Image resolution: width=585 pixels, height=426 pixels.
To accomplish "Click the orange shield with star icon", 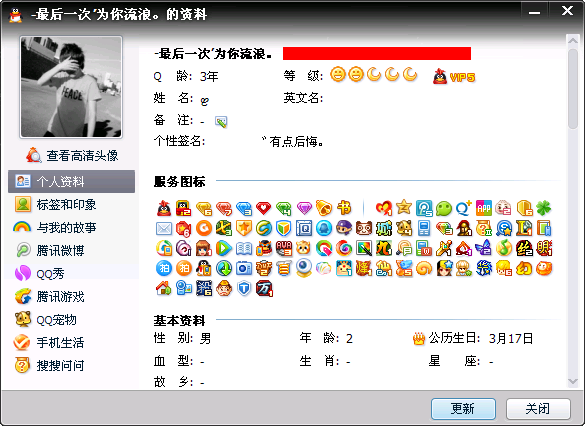I will click(244, 228).
